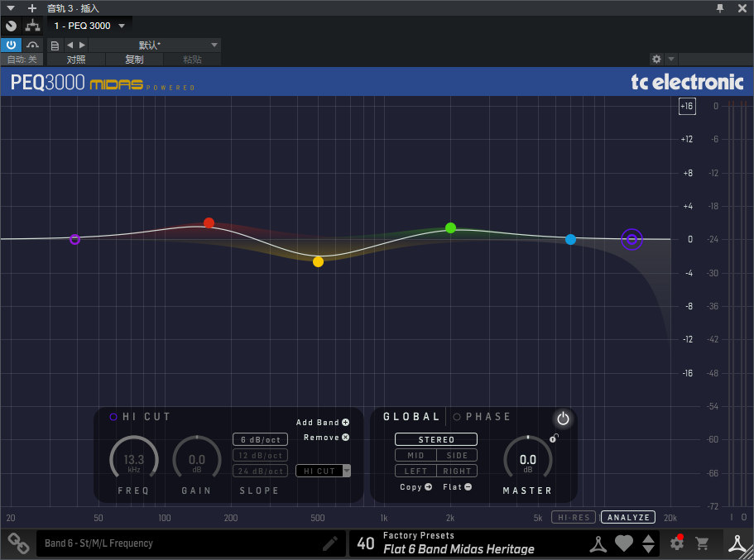Open the HI CUT filter type dropdown
The width and height of the screenshot is (754, 560).
(323, 471)
